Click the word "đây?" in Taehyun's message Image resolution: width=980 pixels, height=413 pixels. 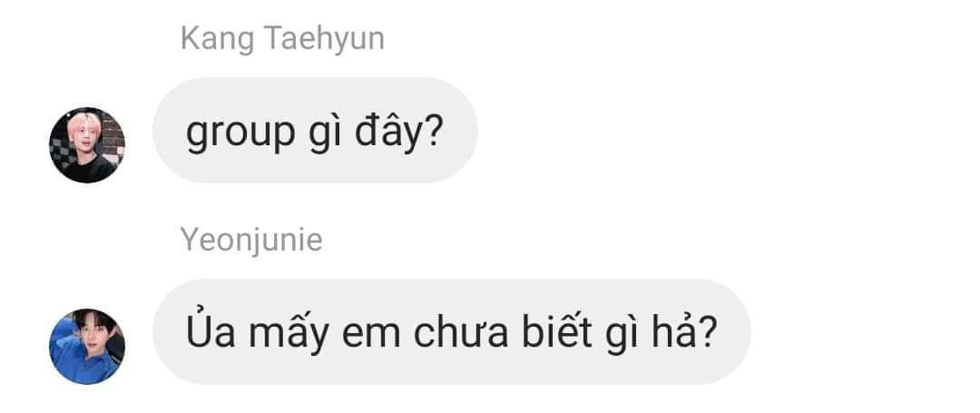pyautogui.click(x=398, y=132)
